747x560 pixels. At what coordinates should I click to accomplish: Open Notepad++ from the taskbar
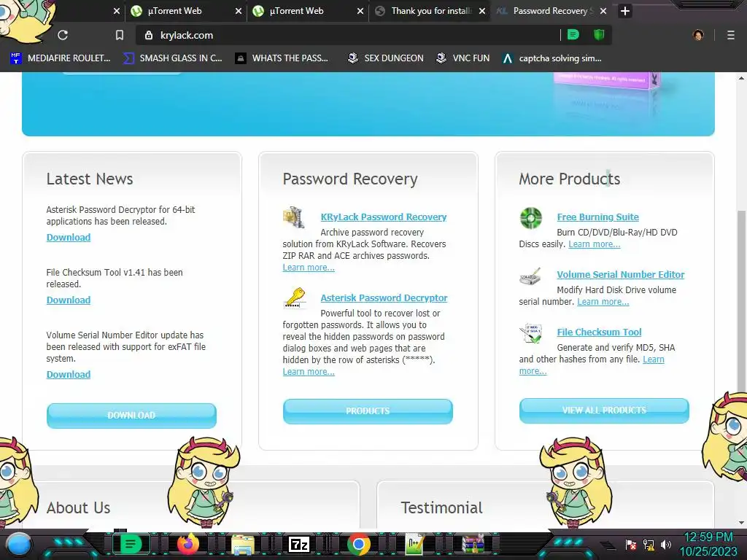(414, 544)
